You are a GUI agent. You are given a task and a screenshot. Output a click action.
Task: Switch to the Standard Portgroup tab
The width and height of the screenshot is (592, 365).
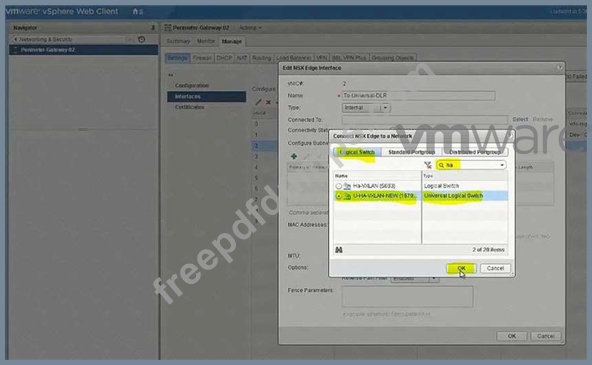point(412,152)
